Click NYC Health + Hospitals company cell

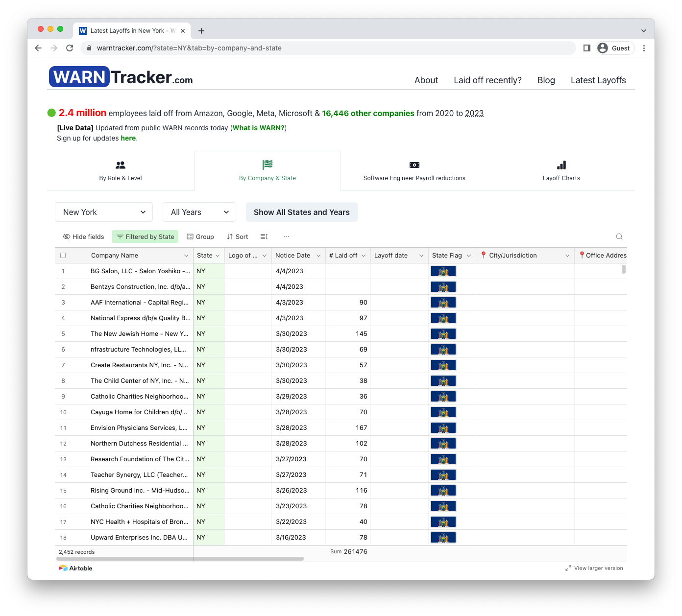pyautogui.click(x=140, y=522)
